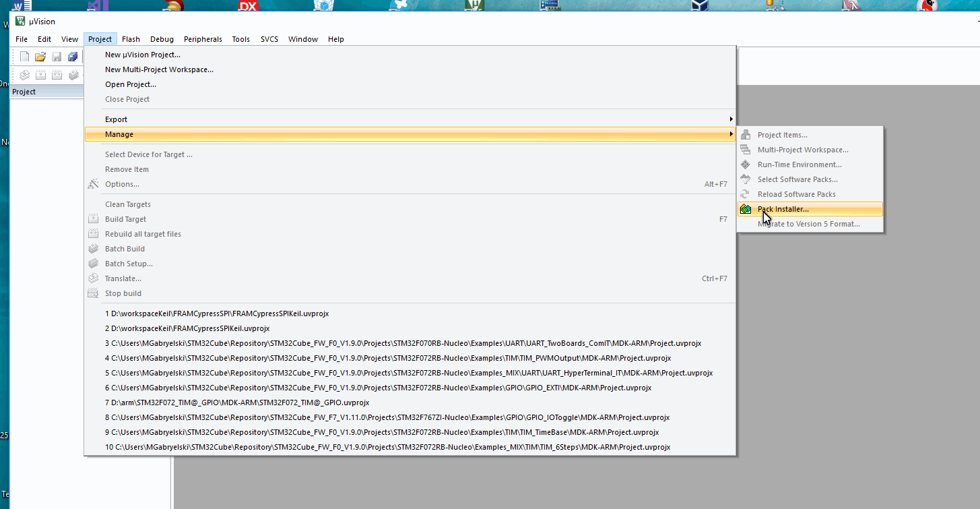Open Run-Time Environment entry
This screenshot has height=509, width=980.
pyautogui.click(x=810, y=164)
